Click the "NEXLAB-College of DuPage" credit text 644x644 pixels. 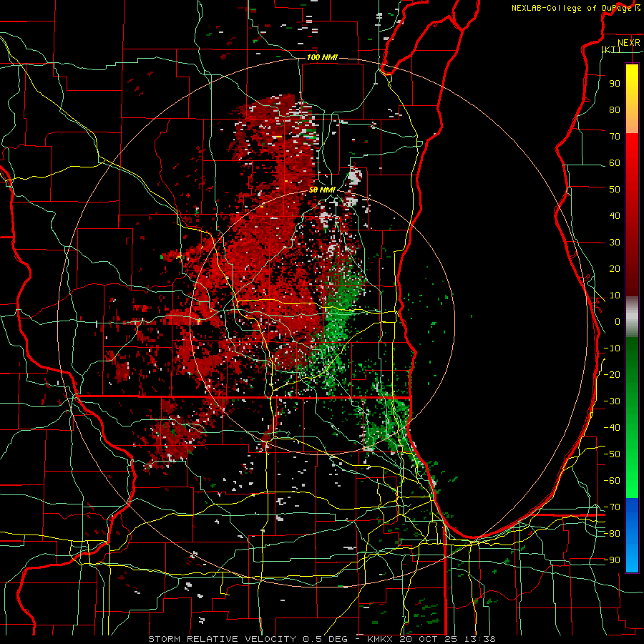point(572,8)
